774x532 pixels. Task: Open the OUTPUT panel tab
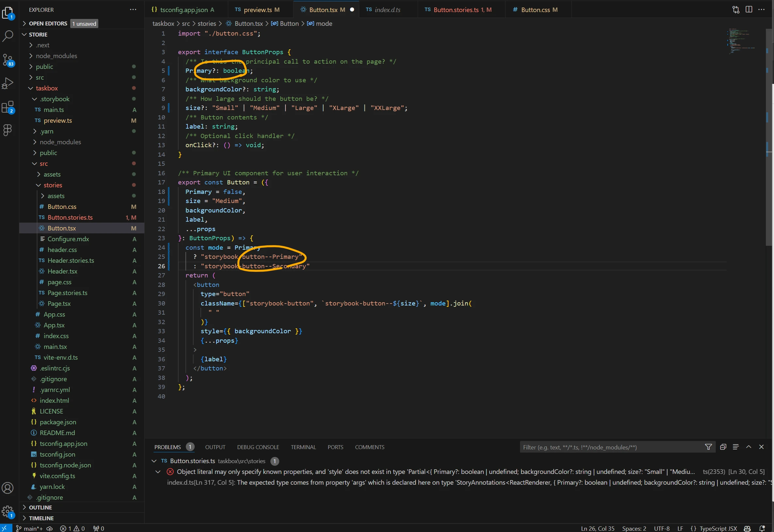coord(215,447)
